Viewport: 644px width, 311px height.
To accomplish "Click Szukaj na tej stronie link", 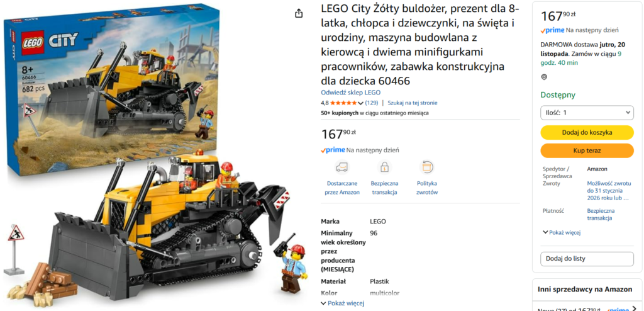I will pyautogui.click(x=413, y=103).
